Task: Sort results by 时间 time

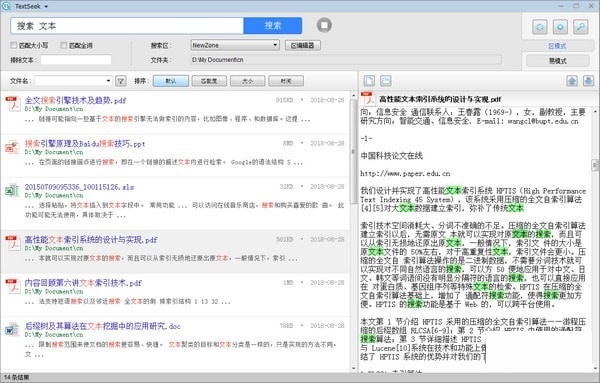Action: tap(286, 81)
